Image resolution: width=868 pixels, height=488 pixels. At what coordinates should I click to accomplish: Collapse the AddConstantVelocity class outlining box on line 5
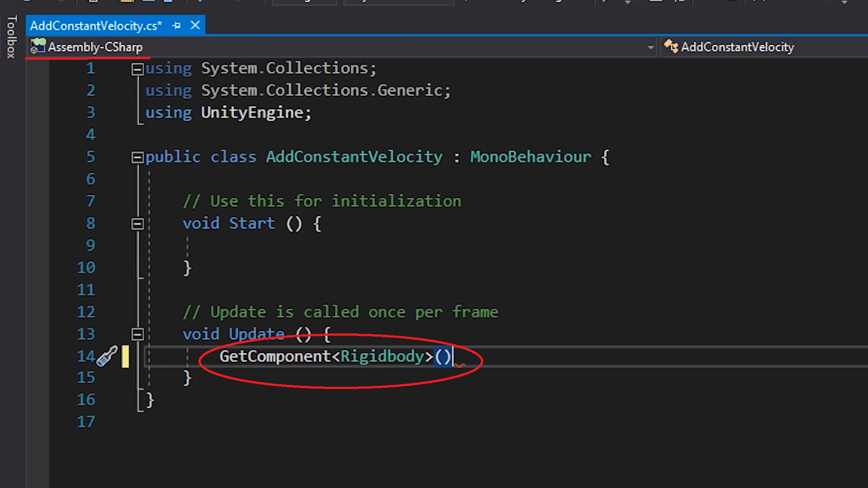point(137,157)
